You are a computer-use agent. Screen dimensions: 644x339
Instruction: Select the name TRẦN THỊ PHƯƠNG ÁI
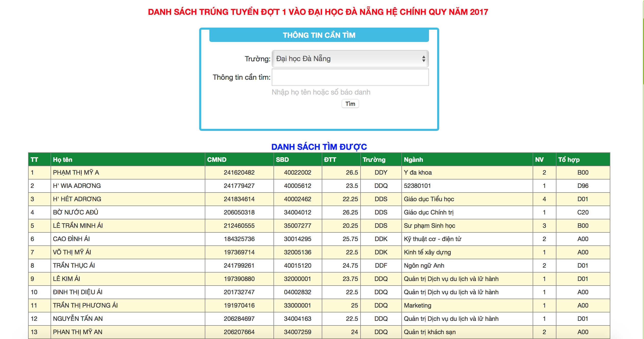[85, 306]
